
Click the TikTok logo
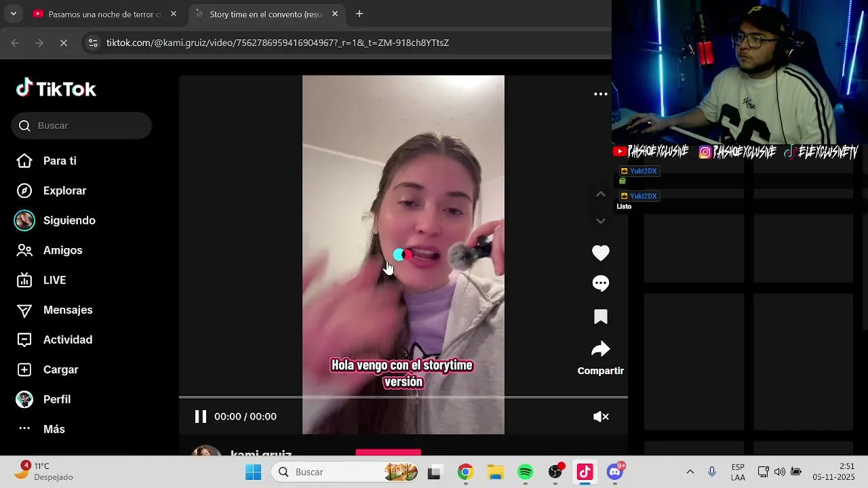coord(56,89)
